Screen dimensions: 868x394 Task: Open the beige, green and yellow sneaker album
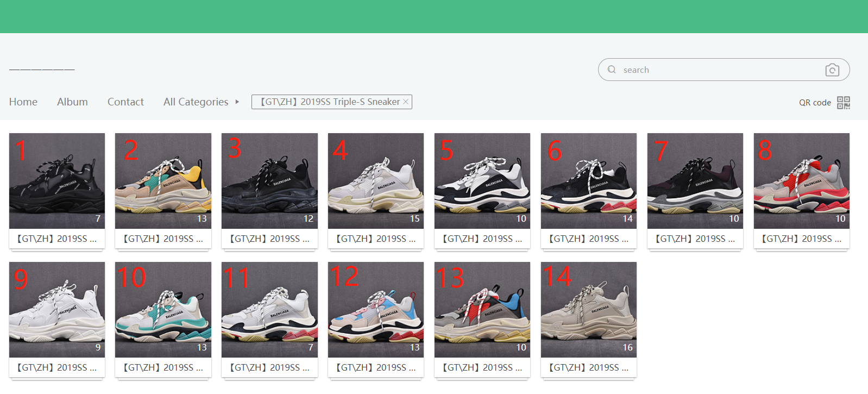point(163,180)
